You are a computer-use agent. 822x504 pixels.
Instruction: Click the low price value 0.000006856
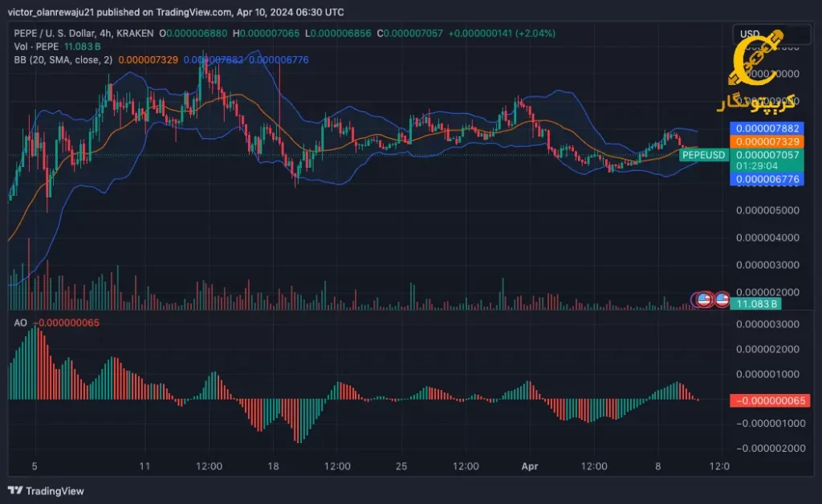click(340, 34)
